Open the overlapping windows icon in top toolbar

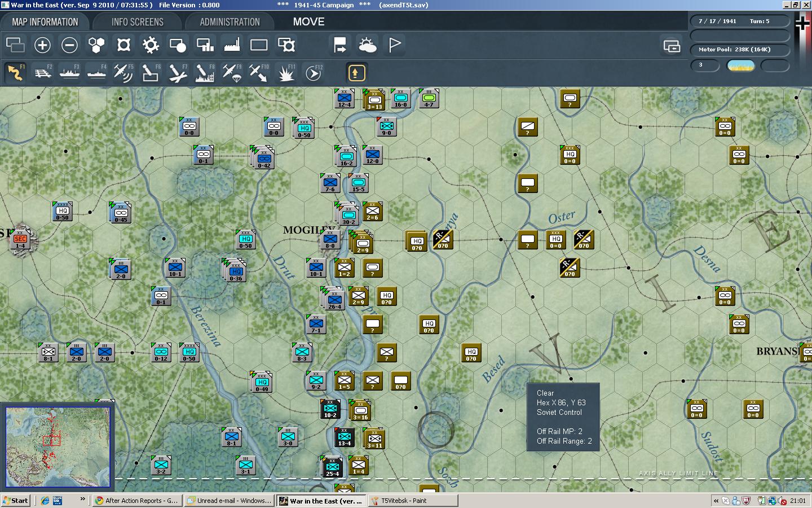tap(15, 45)
